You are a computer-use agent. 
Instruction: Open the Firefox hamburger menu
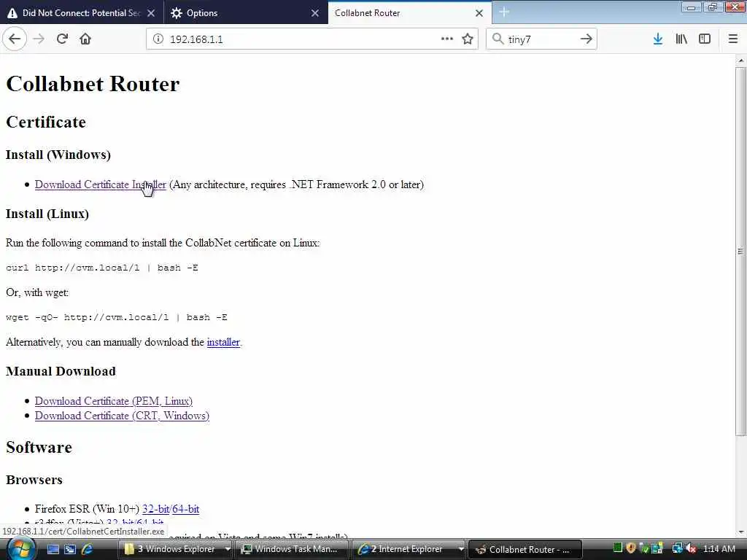pyautogui.click(x=733, y=39)
